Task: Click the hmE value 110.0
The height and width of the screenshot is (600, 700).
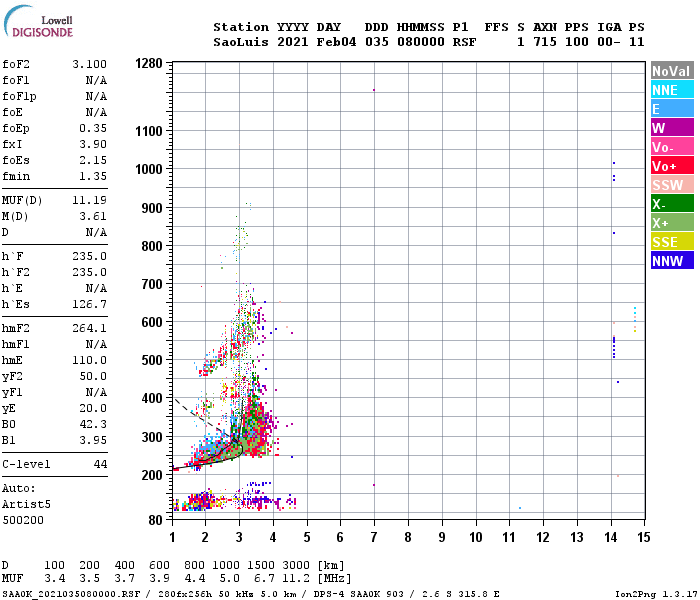Action: 89,360
